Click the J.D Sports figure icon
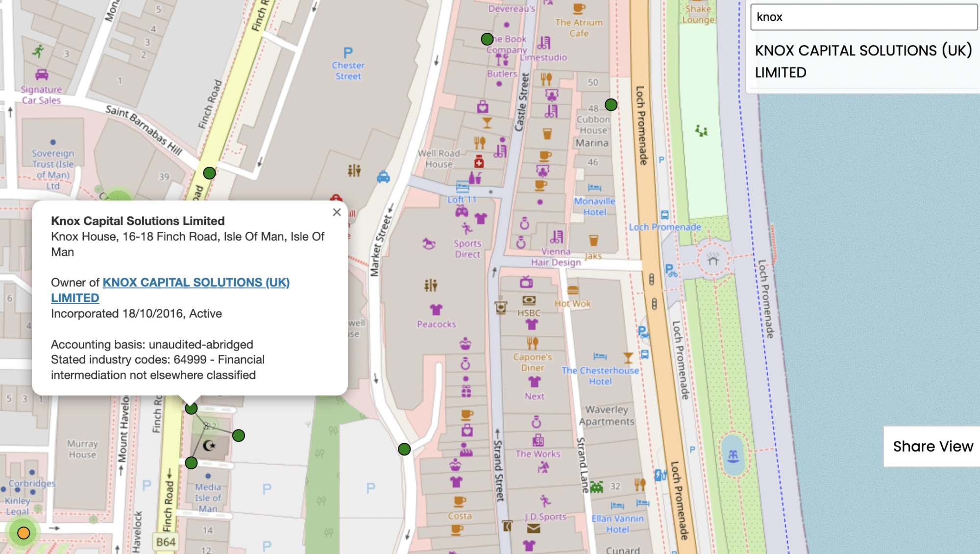 coord(545,501)
